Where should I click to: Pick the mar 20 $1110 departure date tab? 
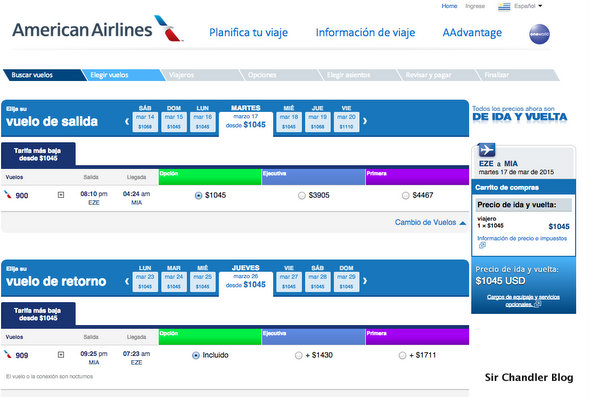346,122
